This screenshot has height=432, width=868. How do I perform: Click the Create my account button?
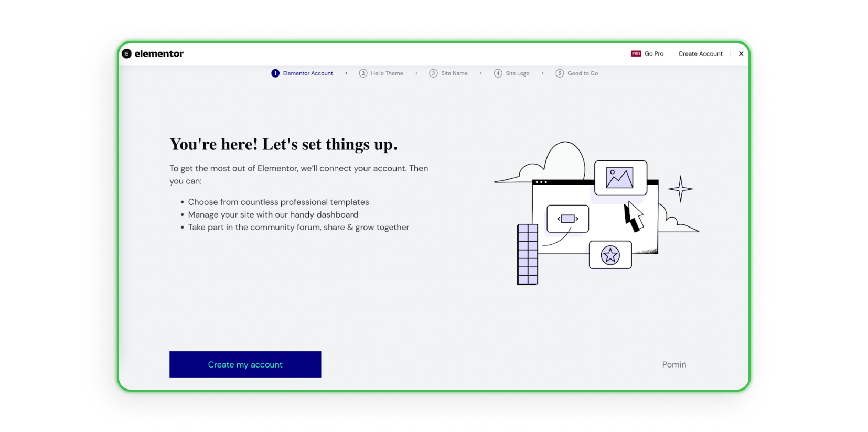pos(245,364)
